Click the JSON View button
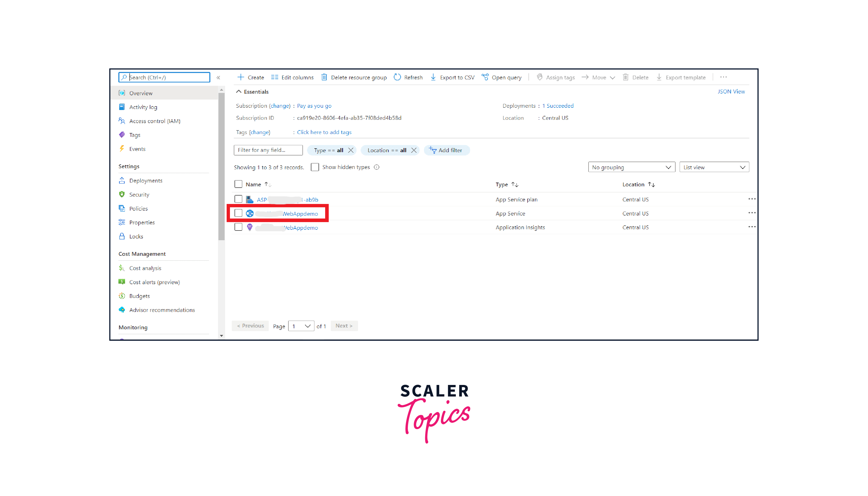The height and width of the screenshot is (496, 868). click(731, 91)
